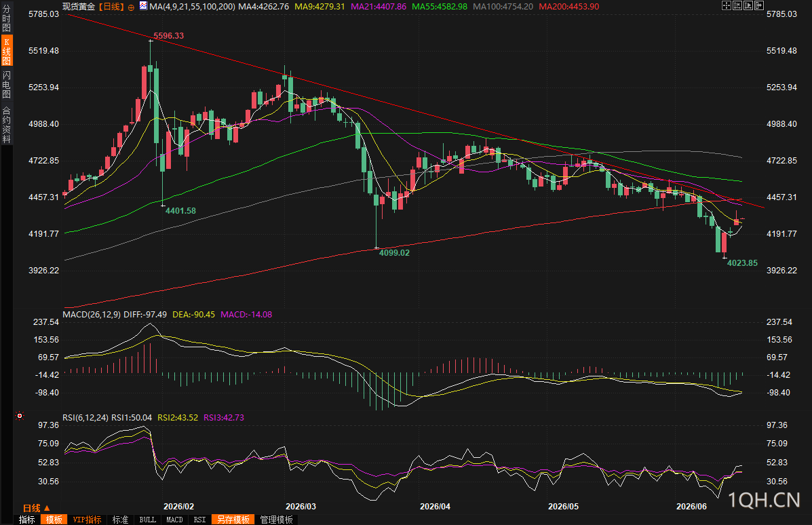812x525 pixels.
Task: Click the red dot marker beside RSI panel
Action: pyautogui.click(x=20, y=416)
